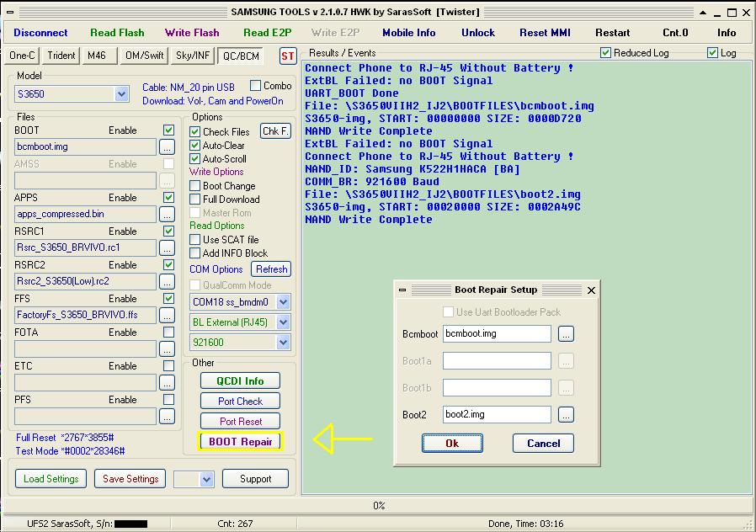The image size is (756, 532).
Task: Click the Bcmboot file path field
Action: click(497, 333)
